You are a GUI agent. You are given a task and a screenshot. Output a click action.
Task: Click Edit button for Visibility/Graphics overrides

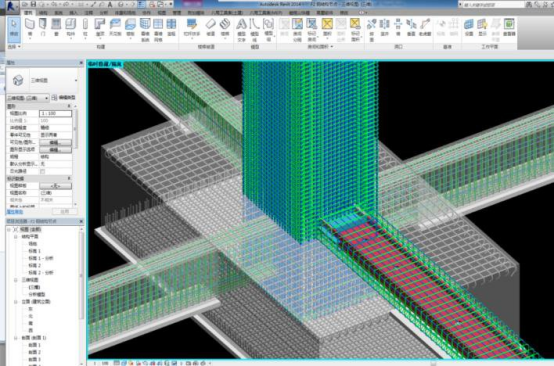55,142
